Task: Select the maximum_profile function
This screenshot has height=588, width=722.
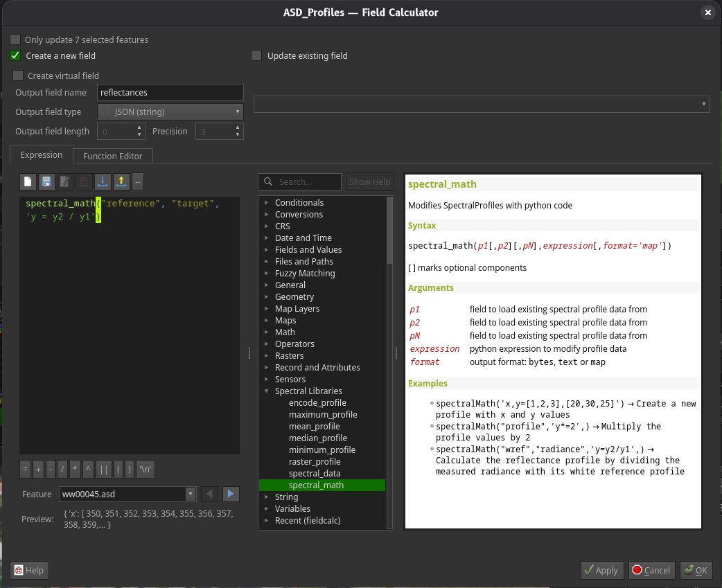Action: [323, 415]
